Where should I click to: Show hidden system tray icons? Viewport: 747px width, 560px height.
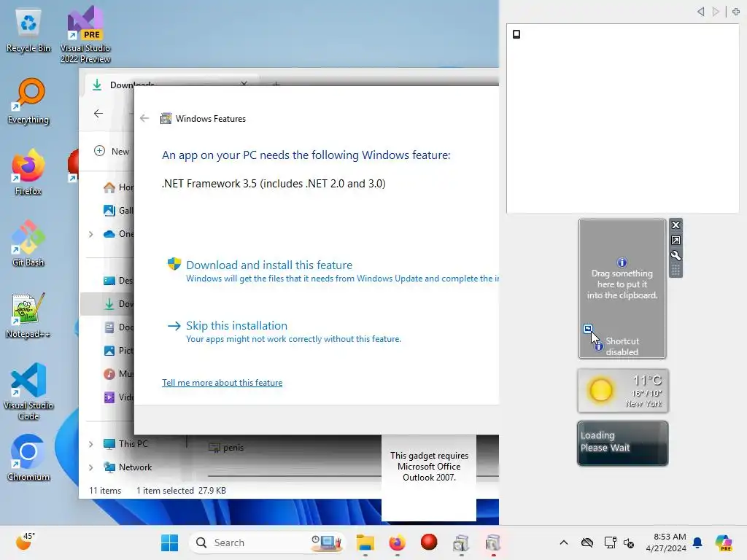pos(564,542)
